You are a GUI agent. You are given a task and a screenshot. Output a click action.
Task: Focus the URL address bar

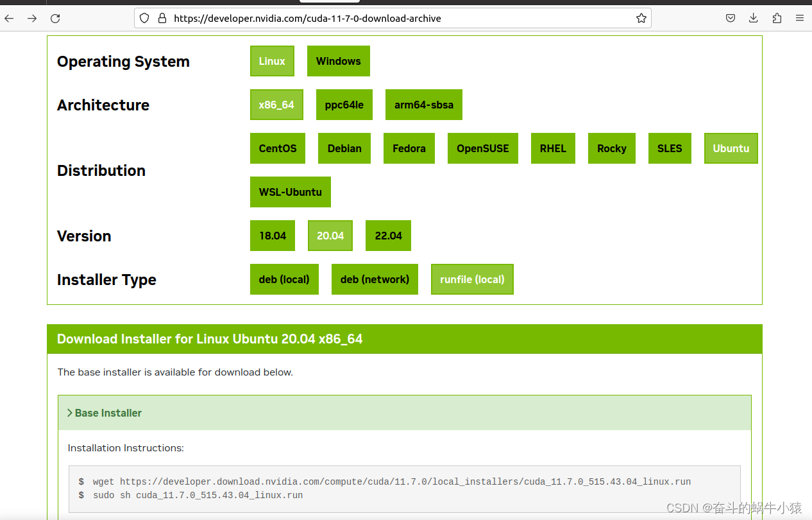(393, 19)
